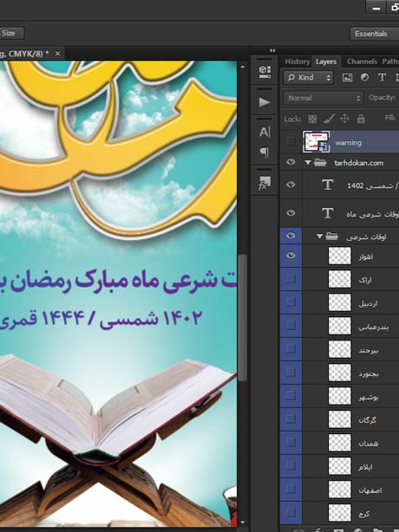Click the T icon of the اوقات شرعی ماه text layer

[x=327, y=213]
